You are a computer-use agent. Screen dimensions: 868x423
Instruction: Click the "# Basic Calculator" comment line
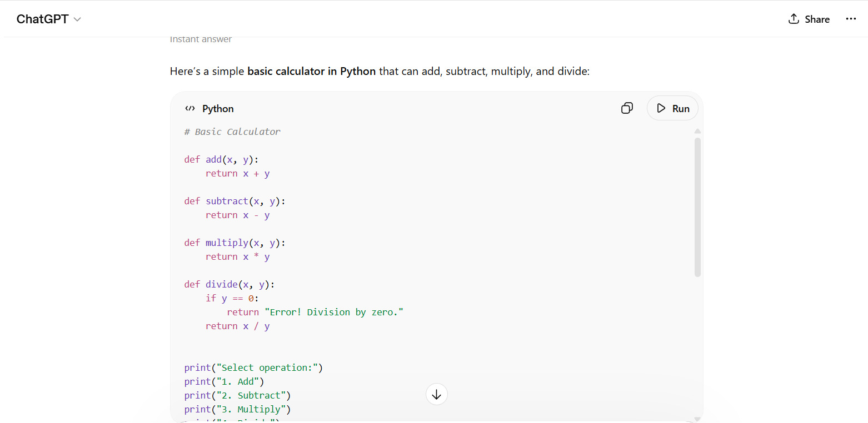point(232,132)
